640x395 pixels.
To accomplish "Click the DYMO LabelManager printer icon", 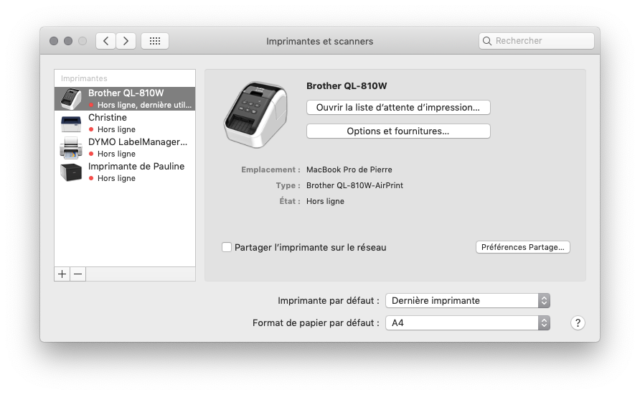I will 71,147.
